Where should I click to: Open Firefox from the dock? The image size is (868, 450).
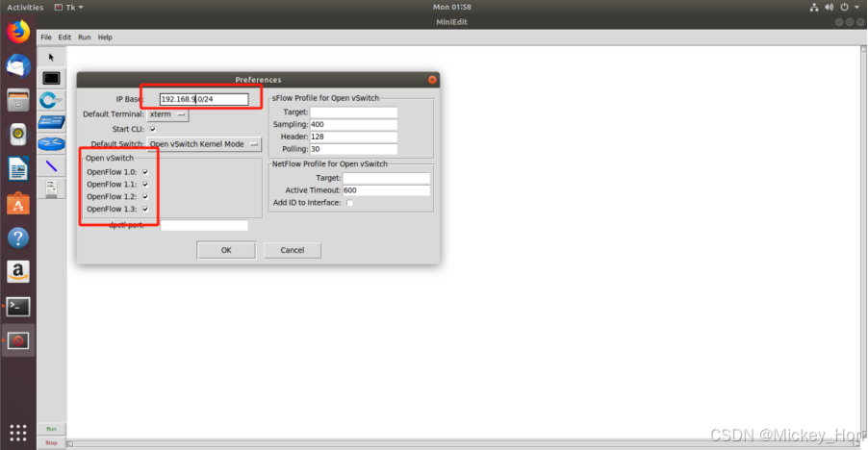18,32
